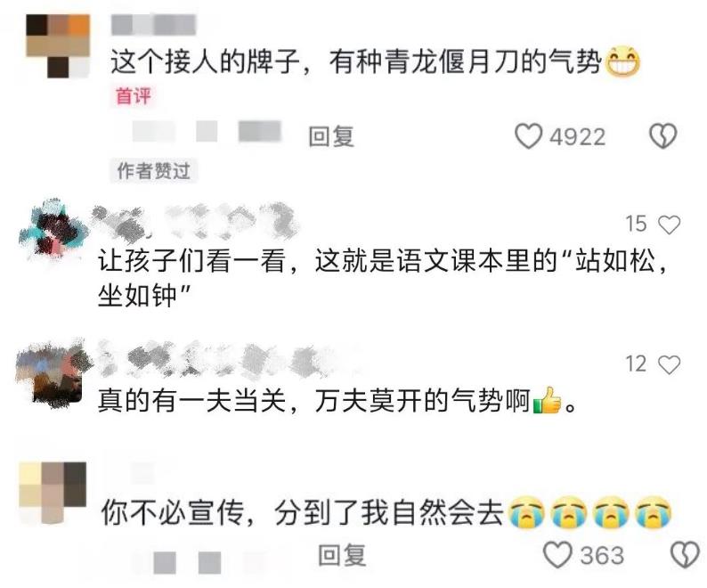The width and height of the screenshot is (707, 588).
Task: Like the comment with 4922 likes
Action: 528,136
